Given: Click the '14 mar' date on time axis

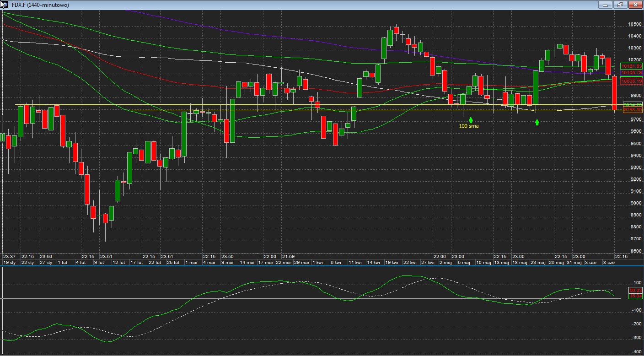Looking at the screenshot, I should [x=247, y=263].
